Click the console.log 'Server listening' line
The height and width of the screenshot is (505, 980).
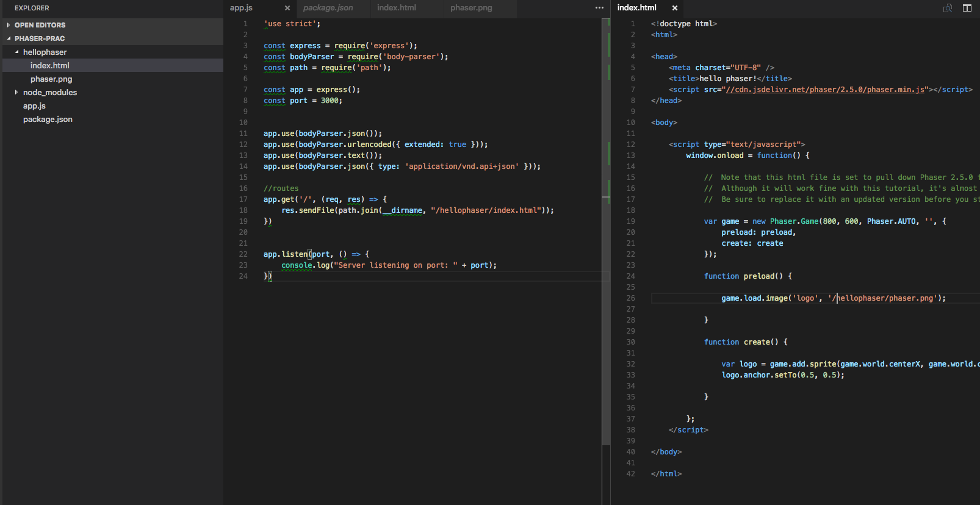(x=389, y=265)
